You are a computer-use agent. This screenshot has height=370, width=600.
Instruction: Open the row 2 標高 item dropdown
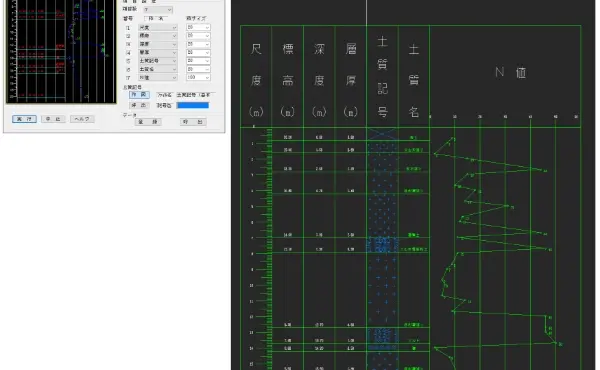[x=158, y=36]
